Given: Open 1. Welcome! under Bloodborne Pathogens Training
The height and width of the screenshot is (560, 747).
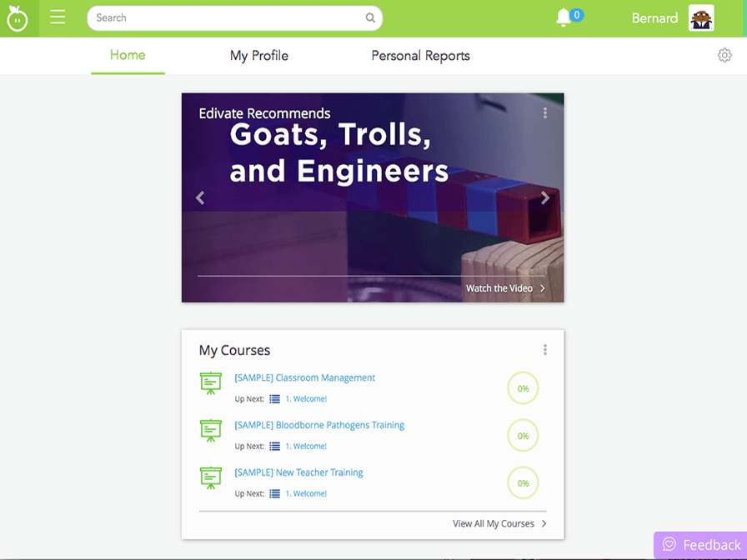Looking at the screenshot, I should 306,446.
